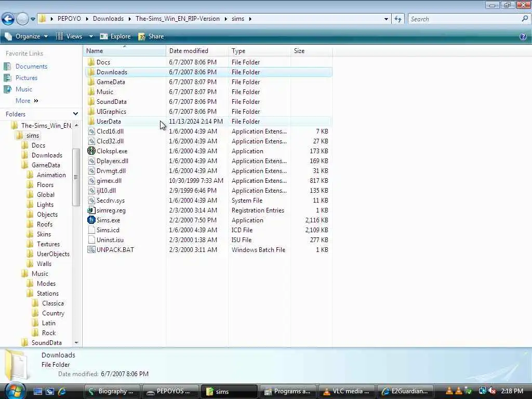Screen dimensions: 532x399
Task: Select Stations folder in the tree
Action: [x=47, y=293]
